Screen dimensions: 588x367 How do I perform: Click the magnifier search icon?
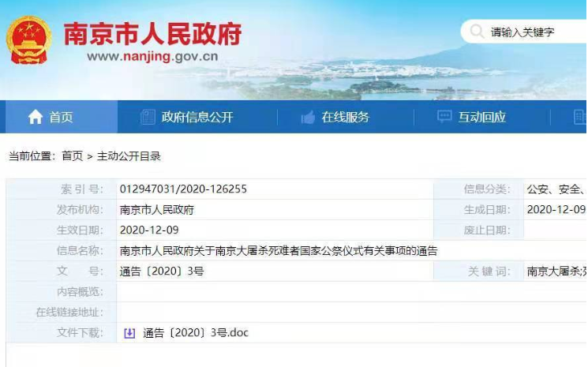point(477,32)
